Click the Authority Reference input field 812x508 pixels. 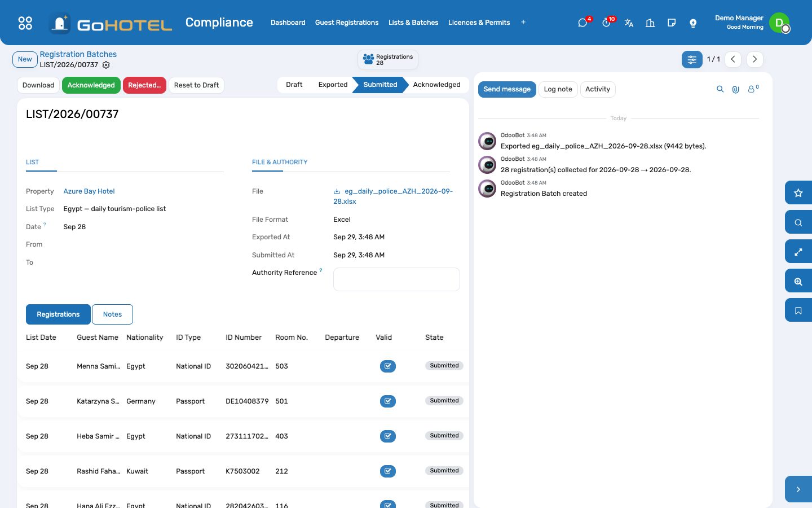tap(396, 279)
